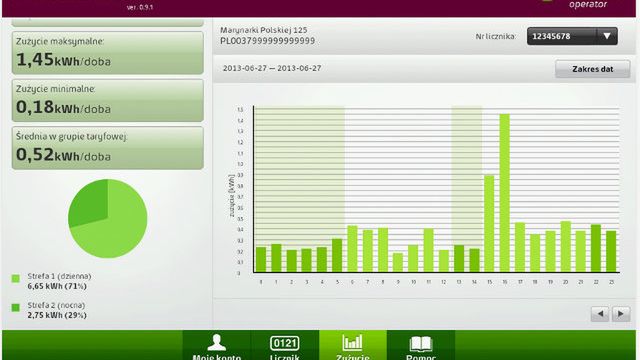
Task: Click the Nr licznika label
Action: (x=496, y=36)
